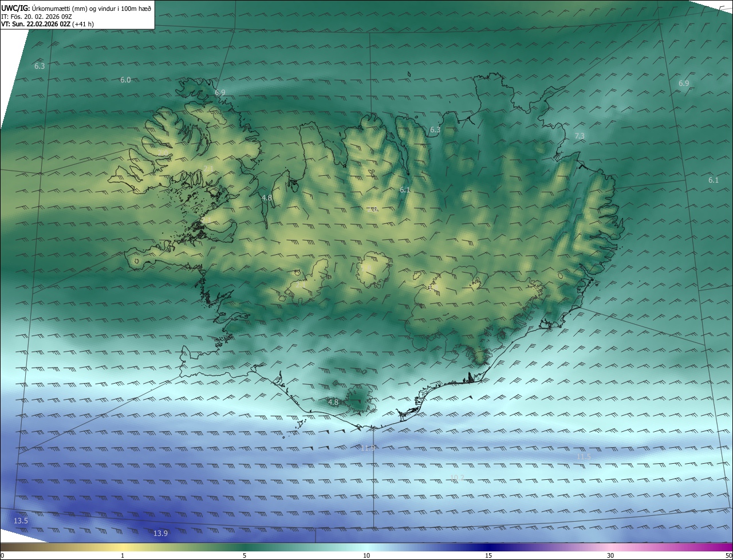Click the 13.5 value in the southwest corner
This screenshot has height=560, width=733.
pyautogui.click(x=21, y=521)
